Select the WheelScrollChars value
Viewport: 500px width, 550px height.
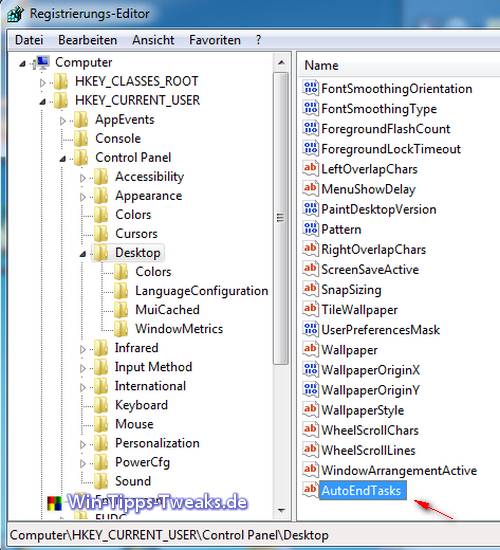pos(370,430)
